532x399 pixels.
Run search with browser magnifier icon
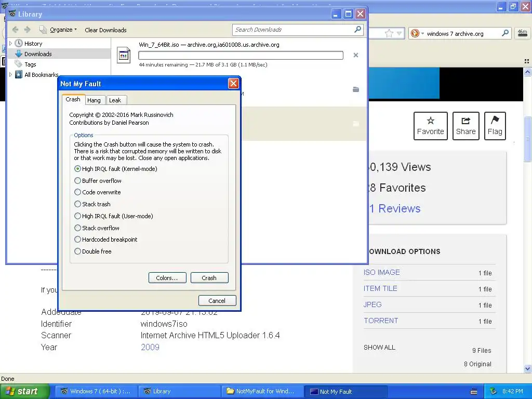[x=505, y=33]
